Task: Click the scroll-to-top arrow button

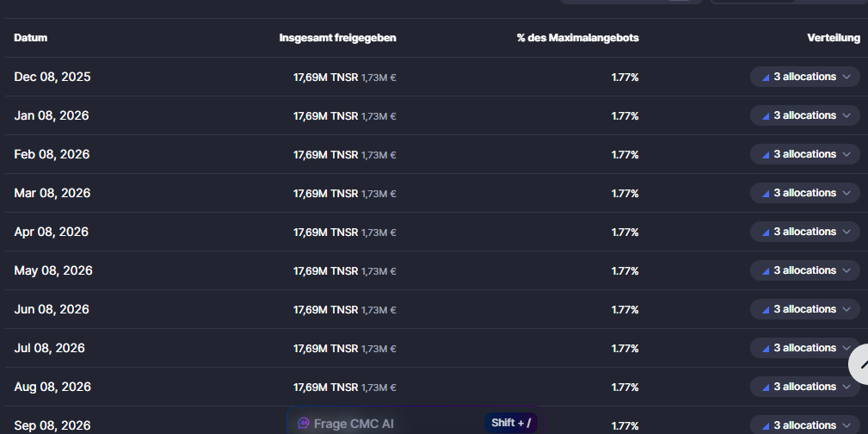Action: (x=860, y=364)
